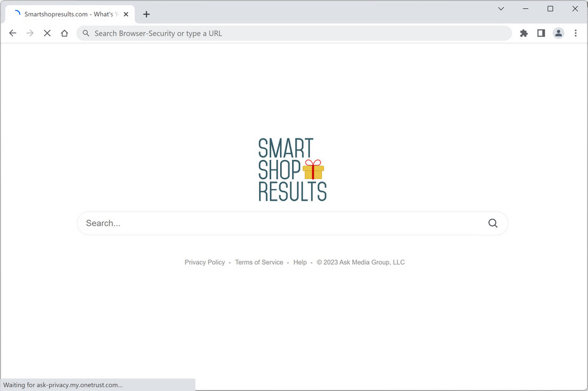Screen dimensions: 588x391
Task: Click the Ask Media Group copyright link
Action: (x=361, y=262)
